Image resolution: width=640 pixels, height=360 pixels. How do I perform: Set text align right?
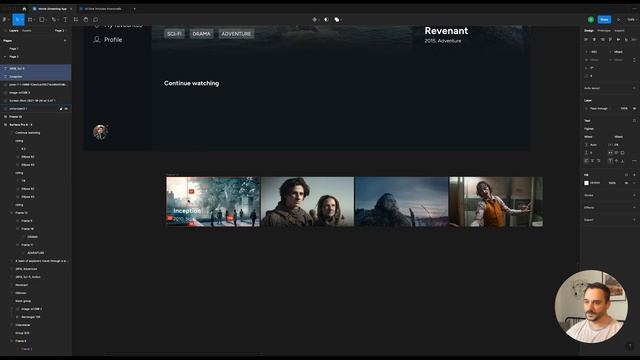(x=598, y=161)
